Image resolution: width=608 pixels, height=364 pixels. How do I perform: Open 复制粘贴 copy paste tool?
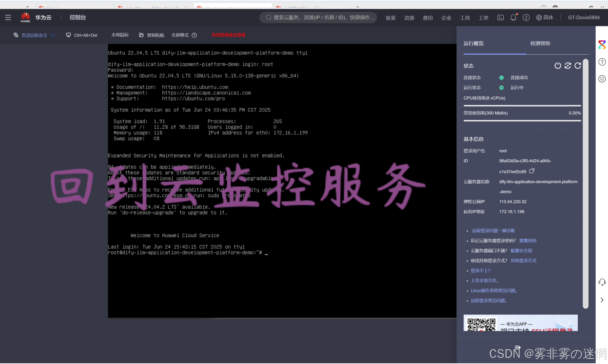tap(152, 35)
